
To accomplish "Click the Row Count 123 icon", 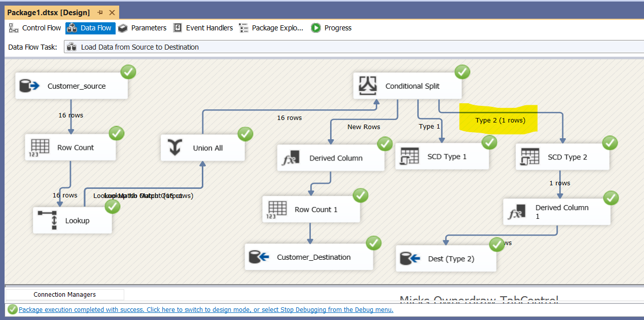I will pos(39,147).
